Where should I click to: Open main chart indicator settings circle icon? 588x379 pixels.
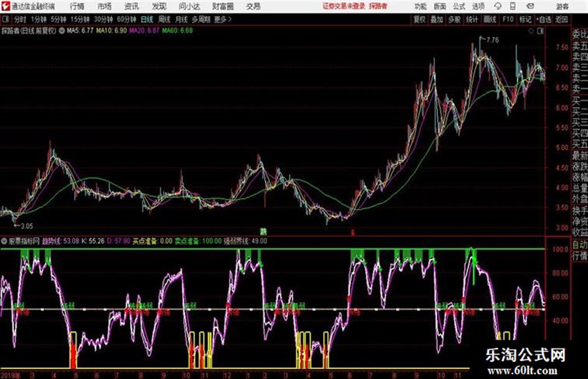[62, 30]
